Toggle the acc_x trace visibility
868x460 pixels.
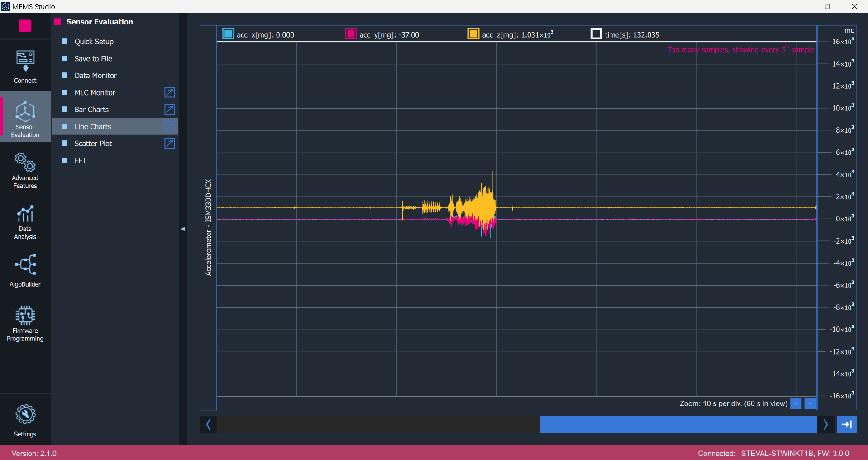[x=228, y=34]
